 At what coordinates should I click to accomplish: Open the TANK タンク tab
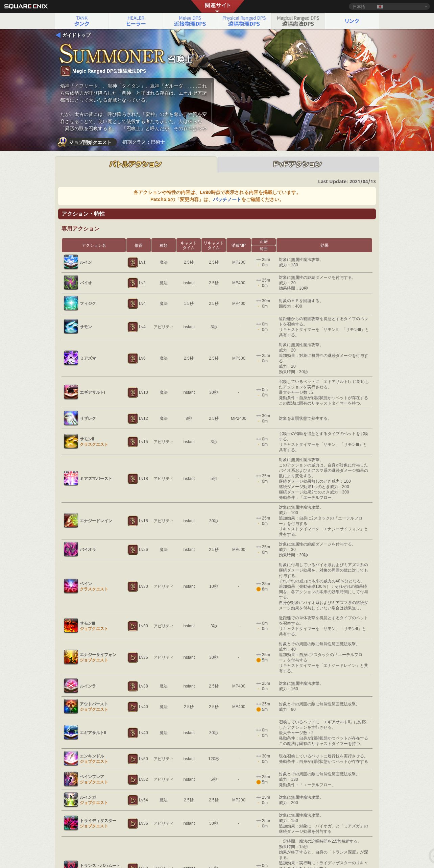pos(82,21)
